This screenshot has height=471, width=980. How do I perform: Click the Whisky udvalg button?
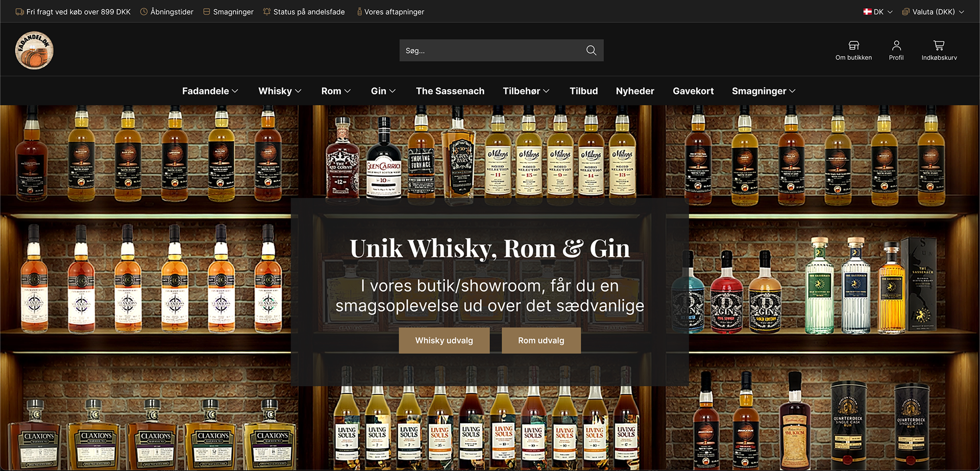[444, 340]
